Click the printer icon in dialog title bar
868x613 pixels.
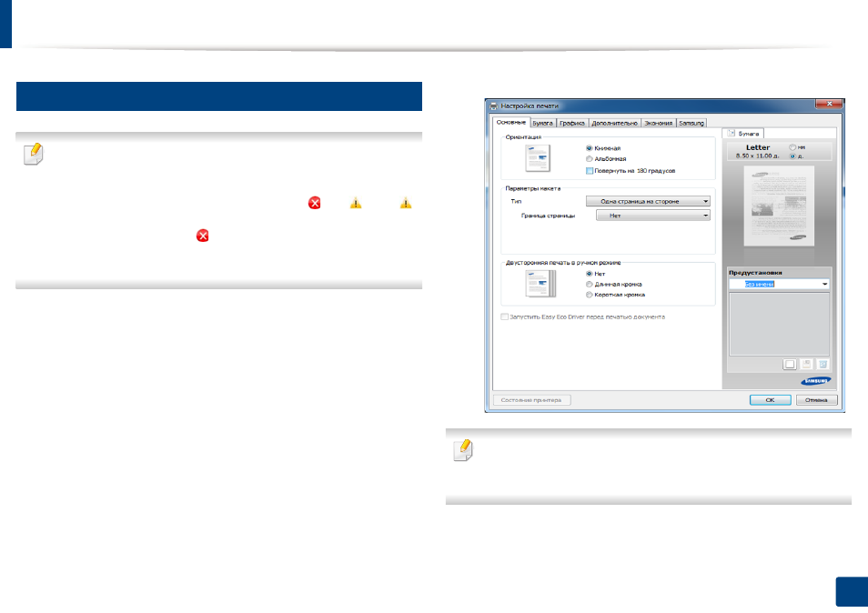pyautogui.click(x=493, y=106)
